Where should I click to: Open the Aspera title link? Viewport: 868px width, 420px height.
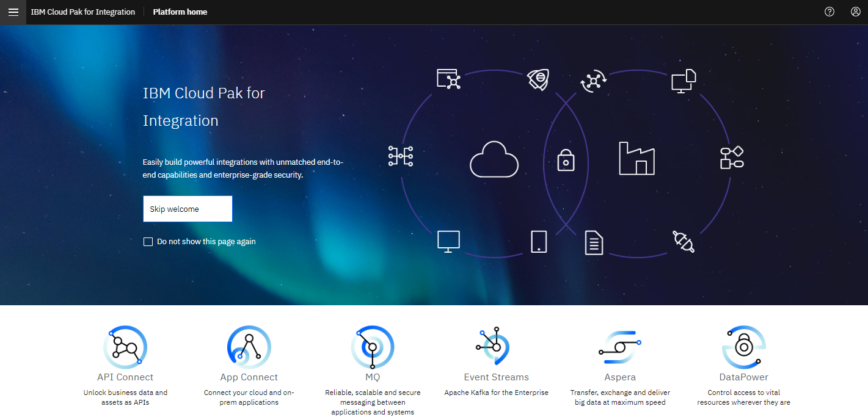pyautogui.click(x=620, y=377)
